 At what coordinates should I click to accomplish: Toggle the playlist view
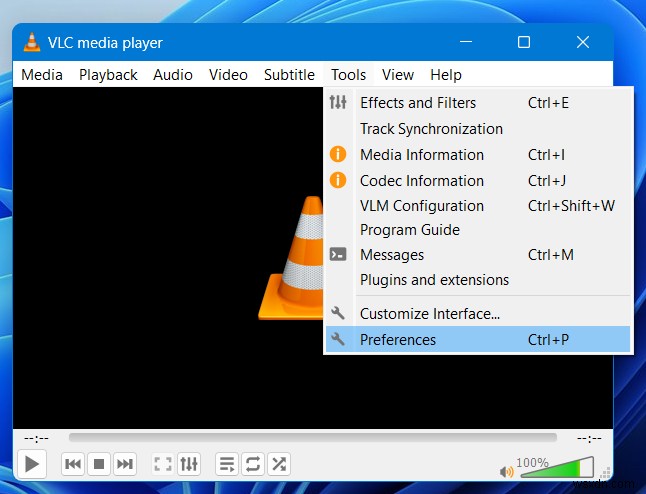pos(227,464)
